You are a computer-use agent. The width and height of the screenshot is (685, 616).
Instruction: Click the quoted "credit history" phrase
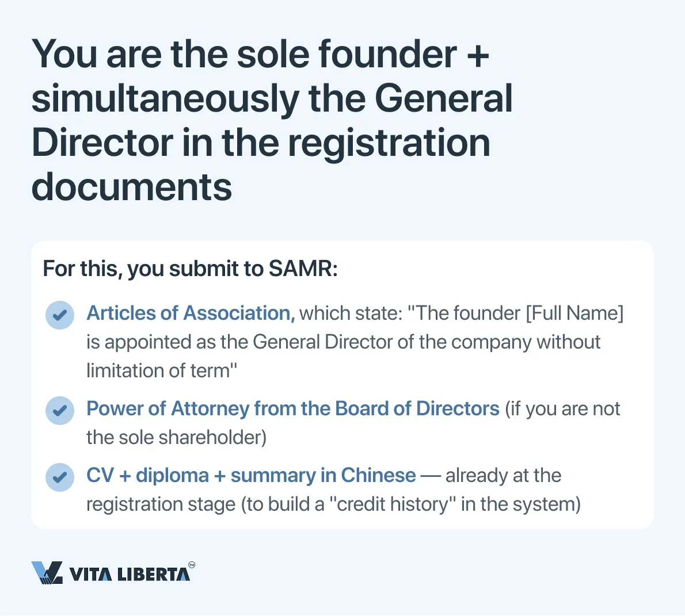(392, 504)
